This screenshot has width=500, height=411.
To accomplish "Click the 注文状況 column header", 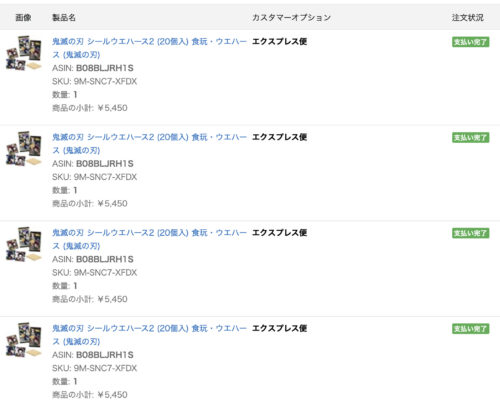I will coord(468,18).
